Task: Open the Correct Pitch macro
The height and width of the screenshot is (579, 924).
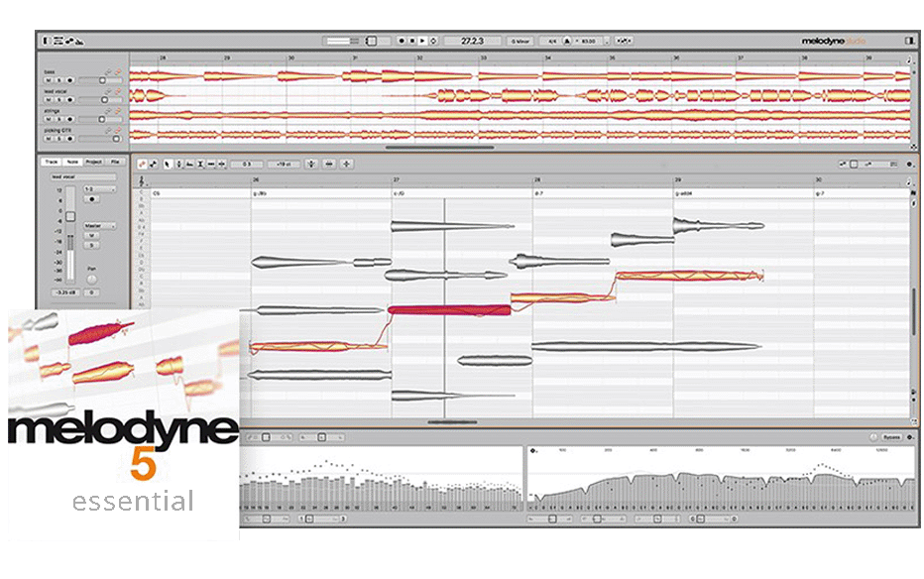Action: [313, 164]
